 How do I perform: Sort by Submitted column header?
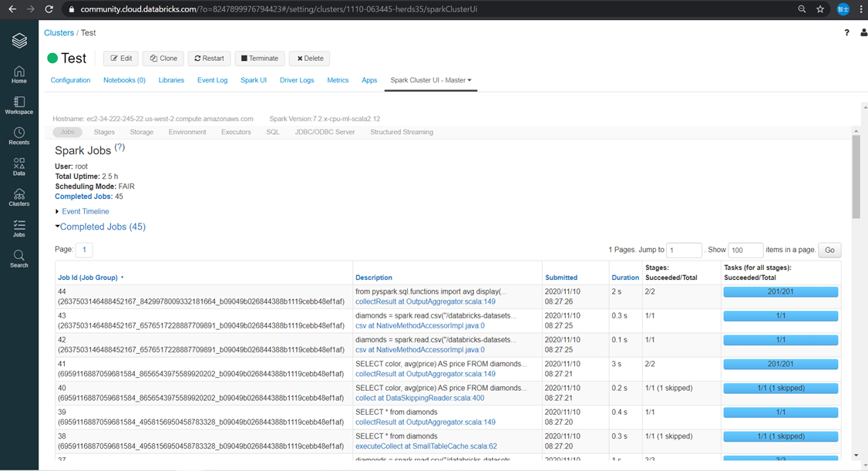(x=561, y=278)
